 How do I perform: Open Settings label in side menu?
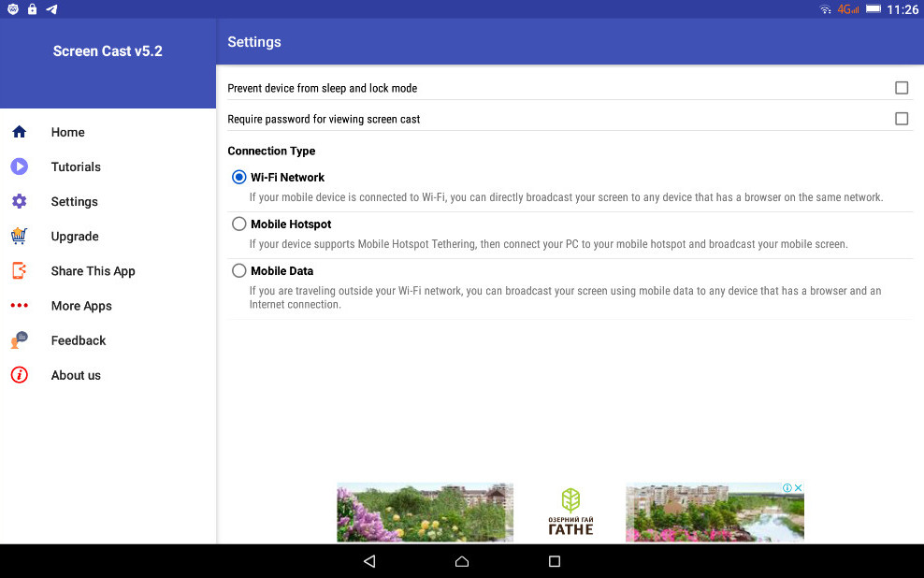point(74,201)
